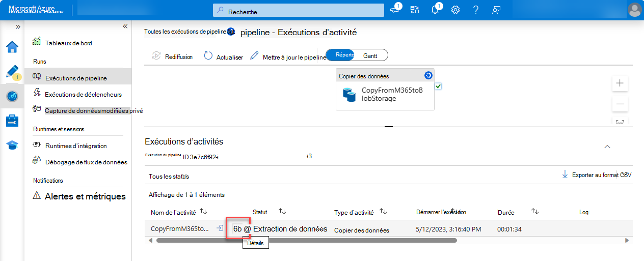Open the Tous les statuts filter
This screenshot has height=261, width=644.
(x=169, y=177)
